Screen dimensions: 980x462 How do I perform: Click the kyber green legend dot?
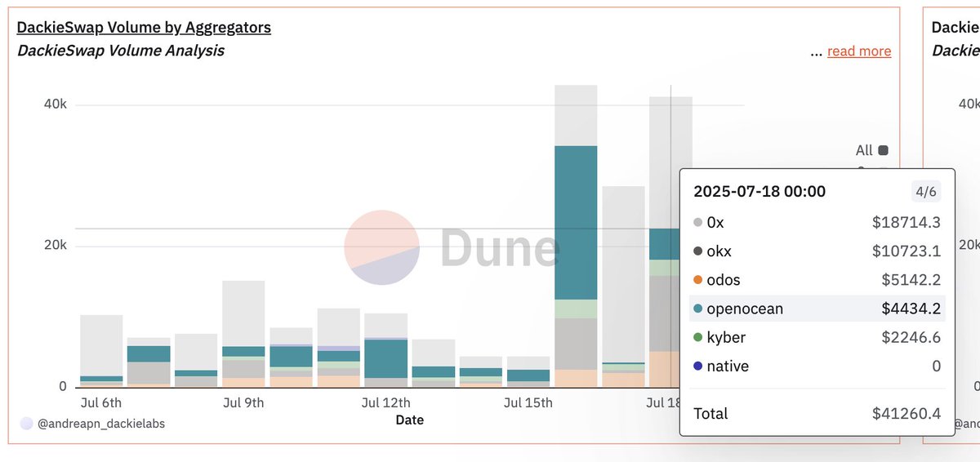click(697, 337)
